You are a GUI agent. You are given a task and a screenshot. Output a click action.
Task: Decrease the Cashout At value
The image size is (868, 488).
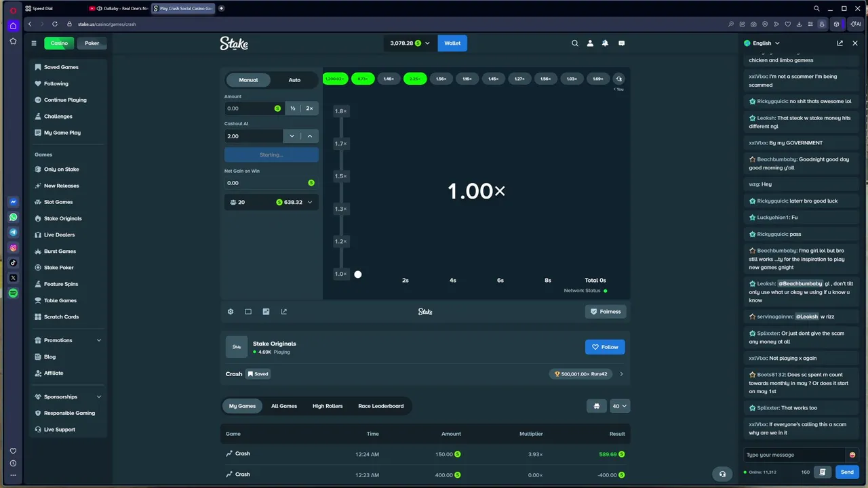[292, 136]
